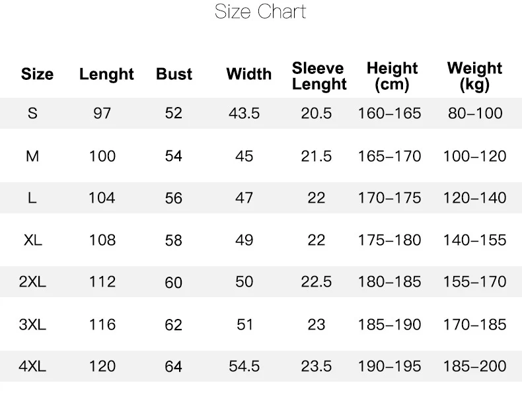This screenshot has width=522, height=420.
Task: Click the Width column header
Action: [248, 74]
